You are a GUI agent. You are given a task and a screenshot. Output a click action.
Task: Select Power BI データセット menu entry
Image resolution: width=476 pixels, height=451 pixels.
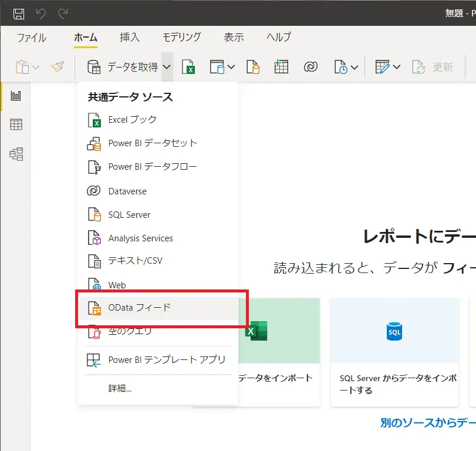coord(158,143)
